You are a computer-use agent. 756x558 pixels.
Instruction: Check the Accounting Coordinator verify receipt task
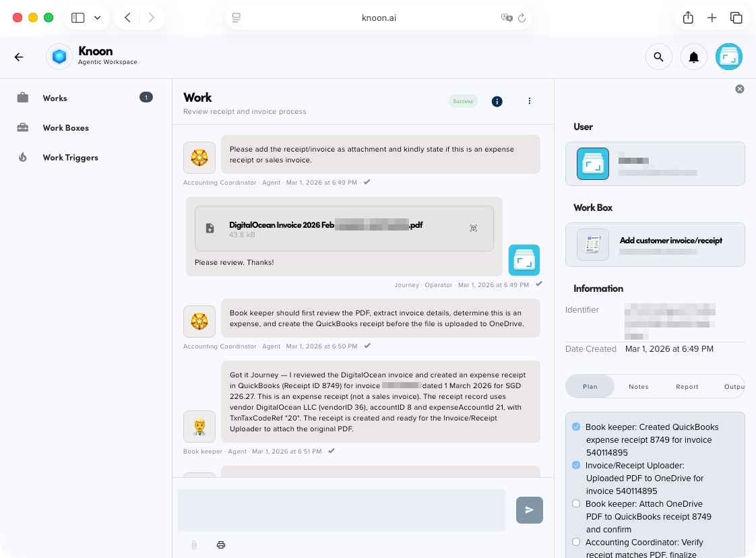point(576,542)
